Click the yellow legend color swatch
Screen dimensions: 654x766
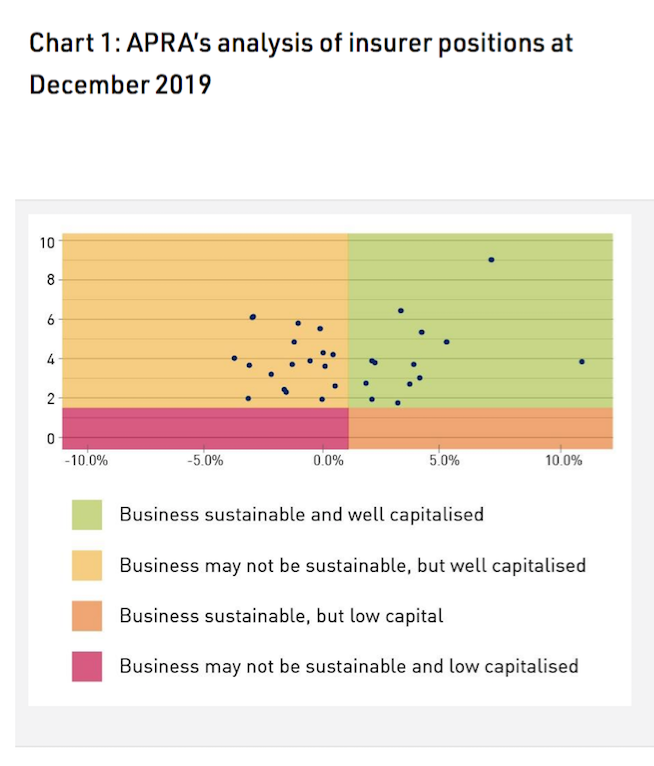pyautogui.click(x=87, y=565)
